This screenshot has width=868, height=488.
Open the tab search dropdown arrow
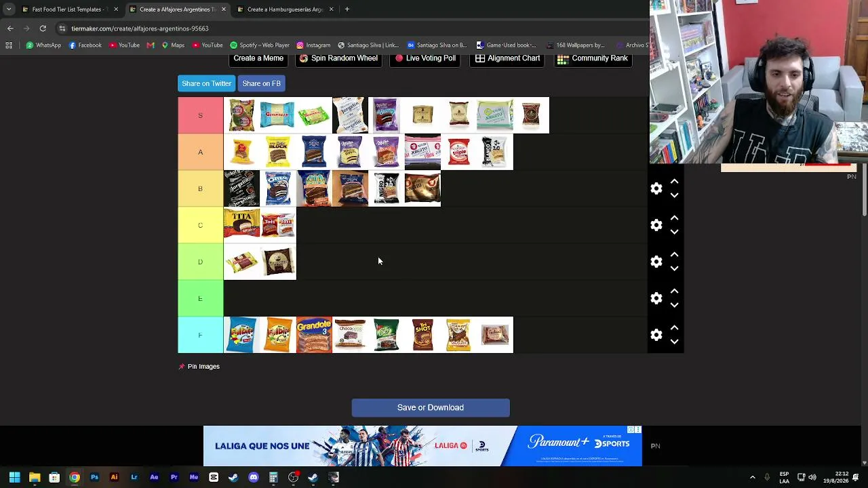click(9, 9)
